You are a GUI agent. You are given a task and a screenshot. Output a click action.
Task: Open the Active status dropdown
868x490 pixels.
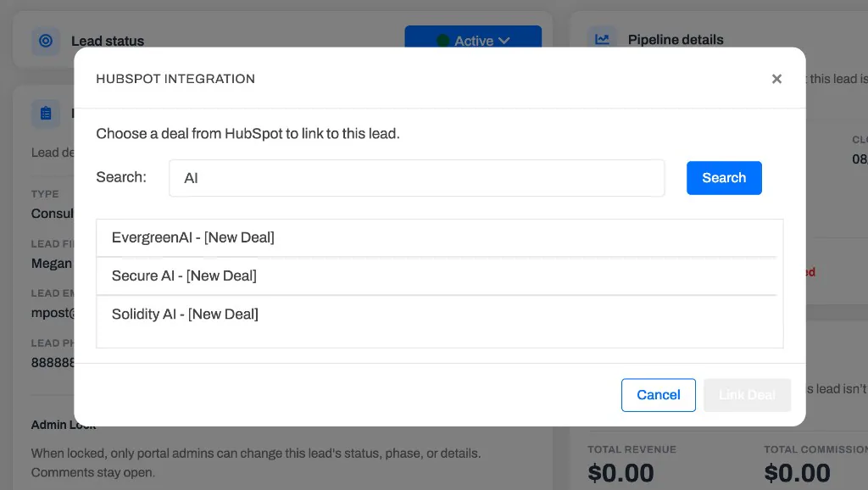pyautogui.click(x=473, y=37)
